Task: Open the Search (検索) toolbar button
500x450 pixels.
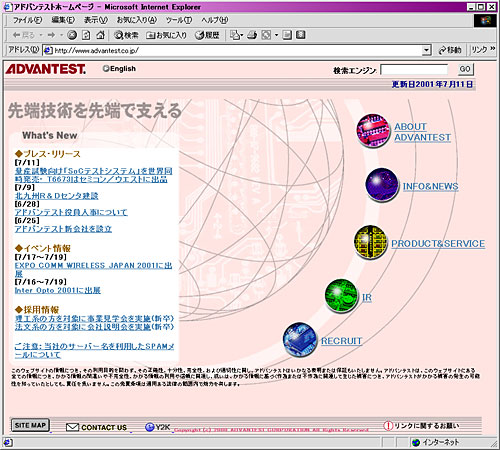Action: click(126, 35)
